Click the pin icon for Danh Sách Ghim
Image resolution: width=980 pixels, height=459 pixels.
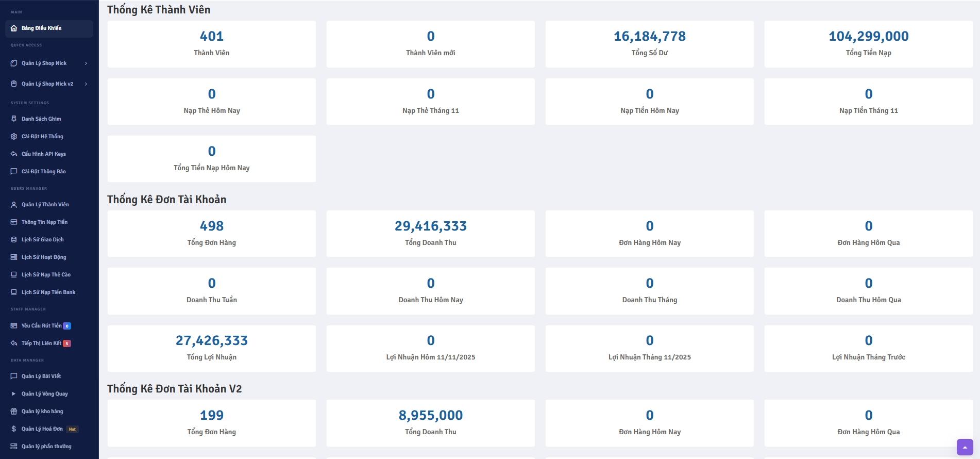coord(14,119)
